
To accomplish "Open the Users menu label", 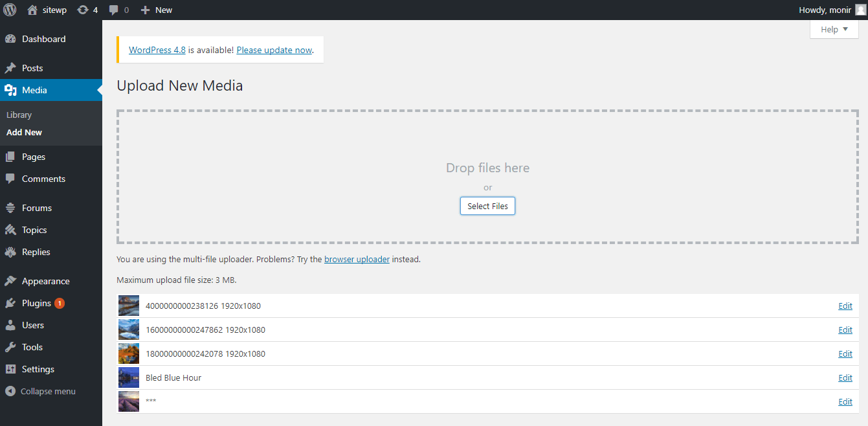I will [x=33, y=325].
